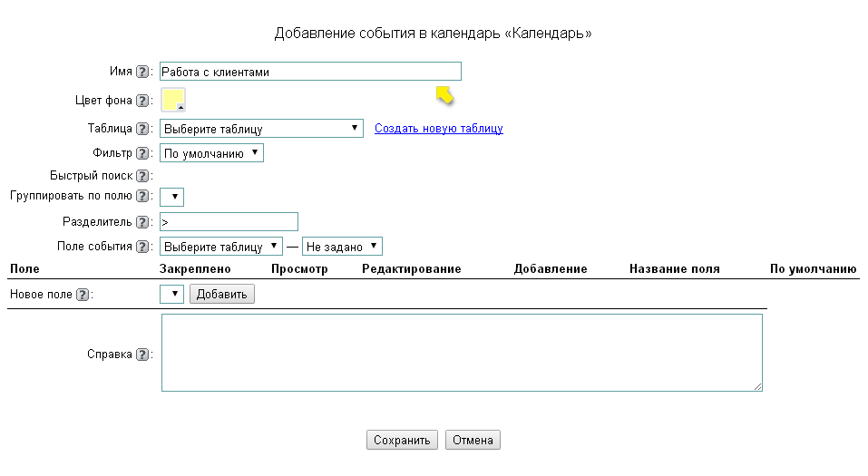Screen dimensions: 868x476
Task: Open the Не задано dropdown
Action: coord(342,247)
